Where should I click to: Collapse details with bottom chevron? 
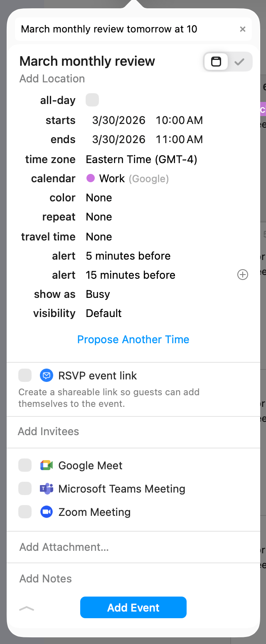pyautogui.click(x=27, y=609)
